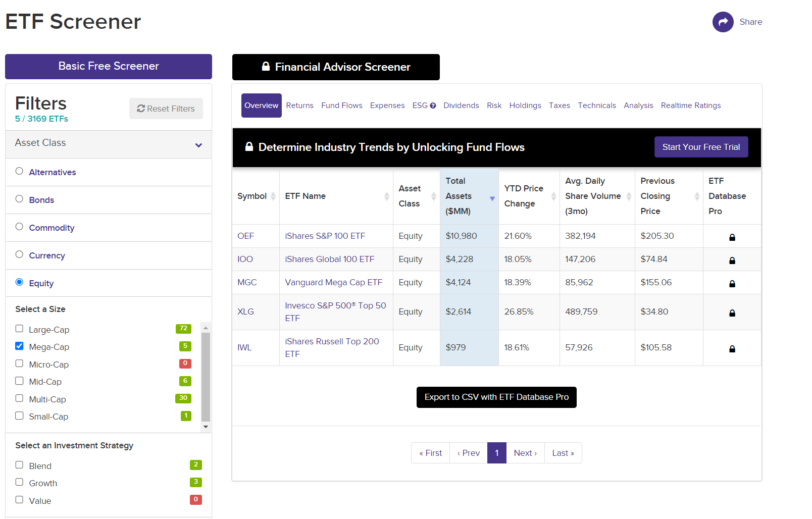Switch to the Fund Flows tab
The image size is (812, 519).
(341, 106)
